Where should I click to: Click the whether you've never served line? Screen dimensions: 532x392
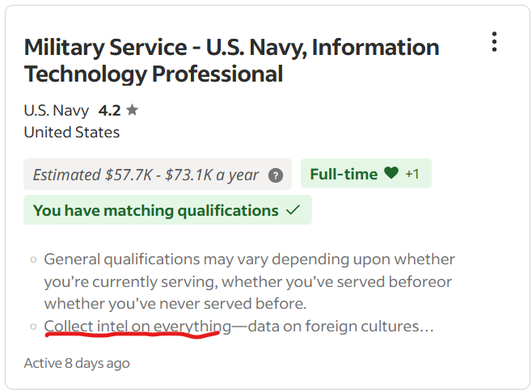tap(175, 304)
